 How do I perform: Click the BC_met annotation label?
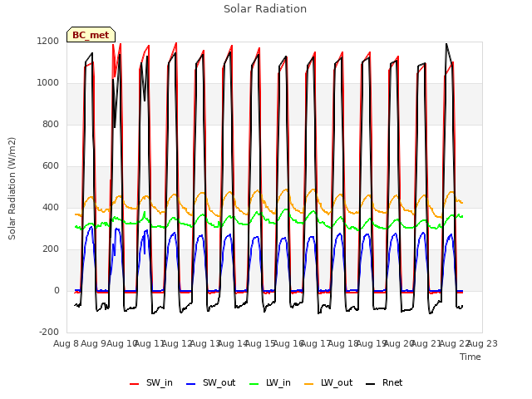91,35
